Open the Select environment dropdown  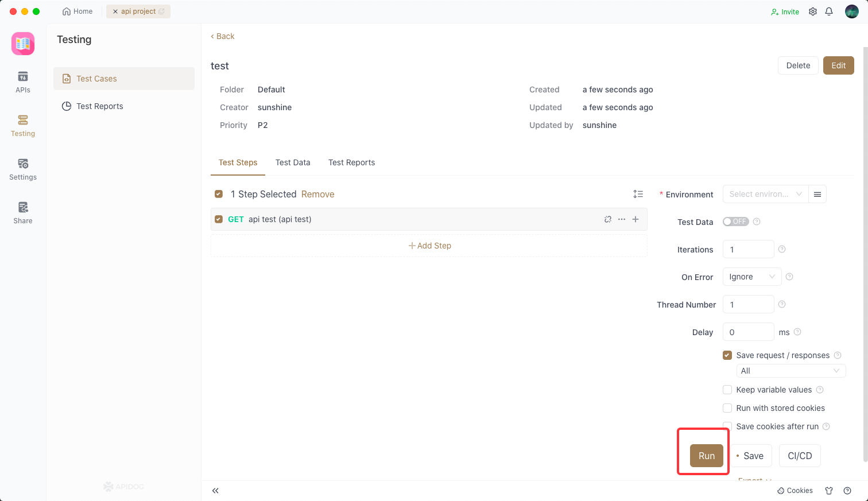(765, 195)
